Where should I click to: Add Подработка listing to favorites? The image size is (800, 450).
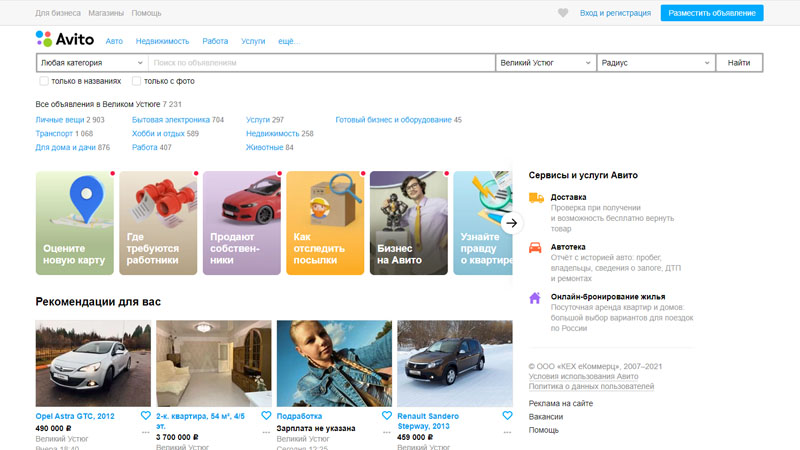tap(387, 415)
